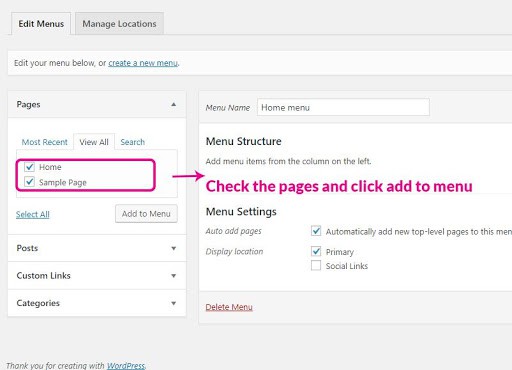Click the Delete Menu link
The height and width of the screenshot is (370, 512).
pyautogui.click(x=229, y=307)
